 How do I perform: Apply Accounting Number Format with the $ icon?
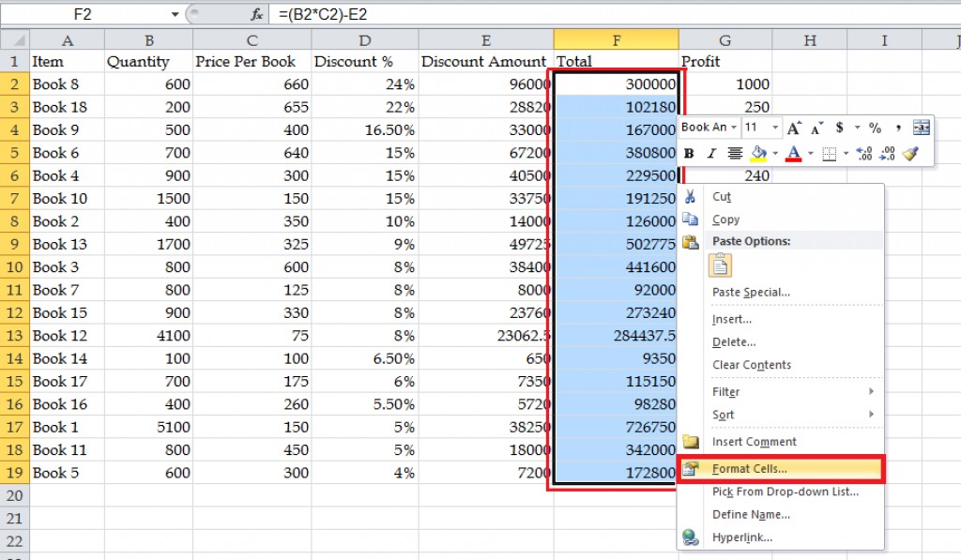[x=840, y=127]
